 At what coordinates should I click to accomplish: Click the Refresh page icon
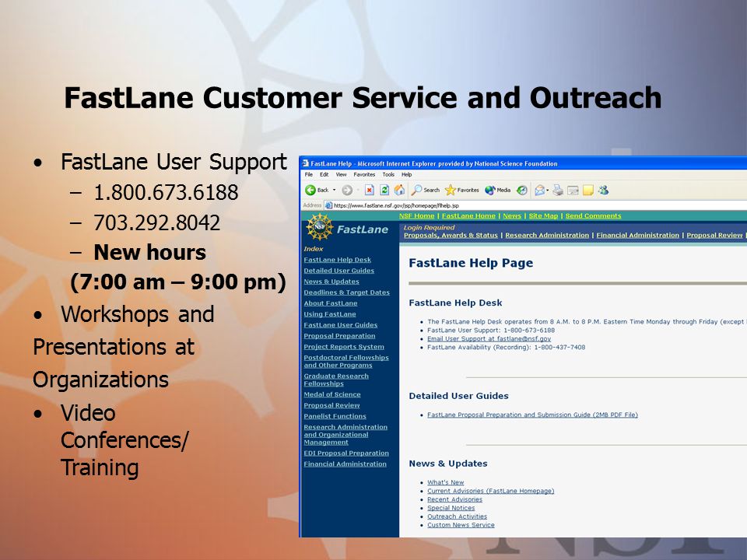[384, 190]
